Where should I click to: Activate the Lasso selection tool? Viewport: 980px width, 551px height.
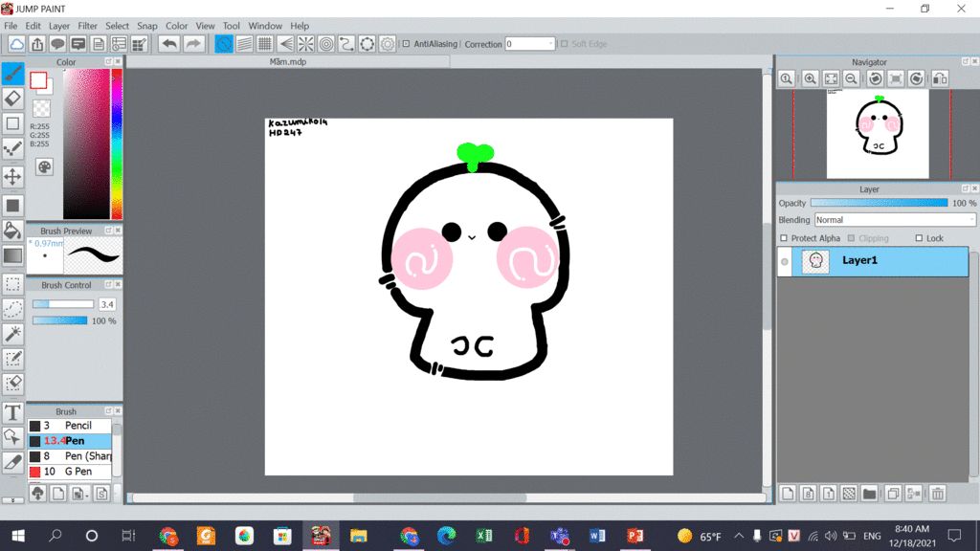(12, 309)
